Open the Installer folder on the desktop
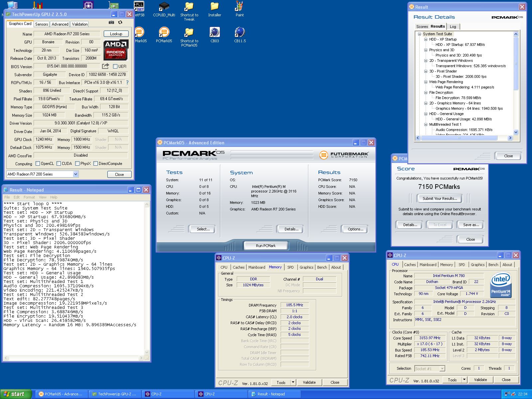Viewport: 532px width, 399px height. [x=214, y=9]
